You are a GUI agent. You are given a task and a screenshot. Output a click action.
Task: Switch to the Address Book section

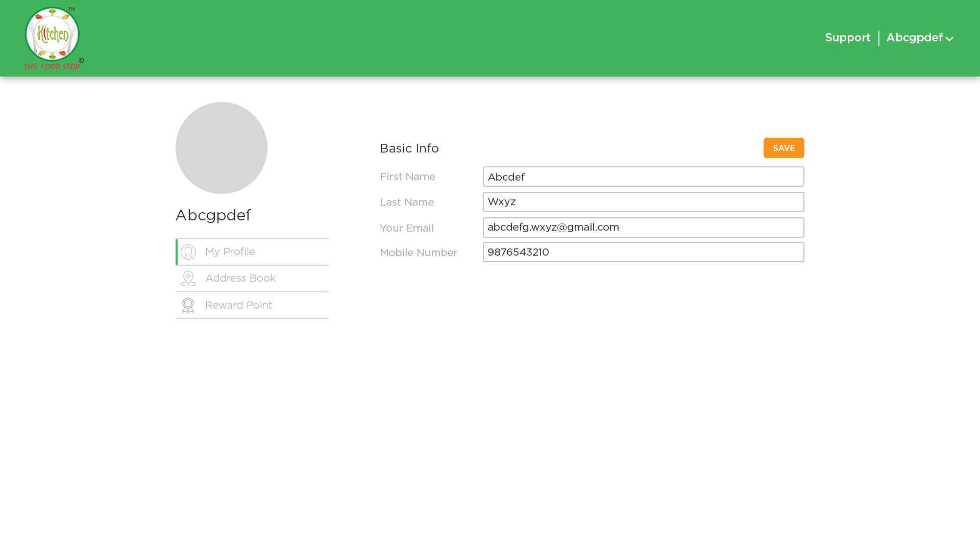click(x=240, y=279)
